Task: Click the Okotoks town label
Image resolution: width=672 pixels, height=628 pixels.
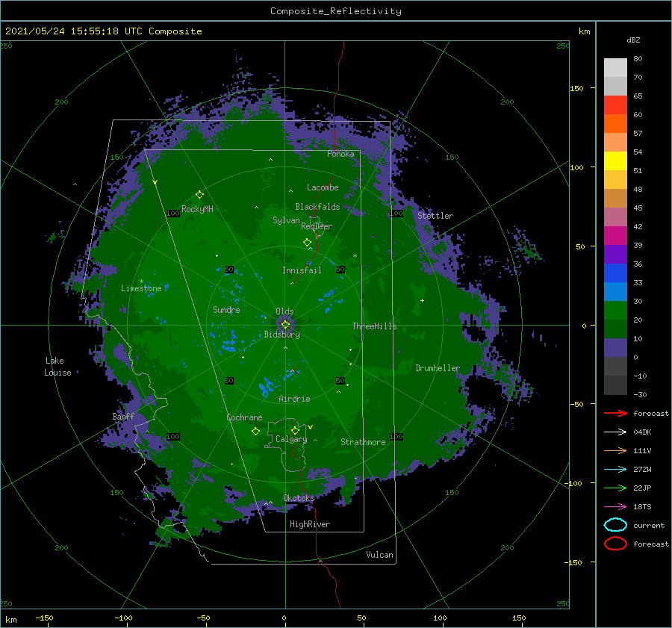Action: pyautogui.click(x=299, y=497)
